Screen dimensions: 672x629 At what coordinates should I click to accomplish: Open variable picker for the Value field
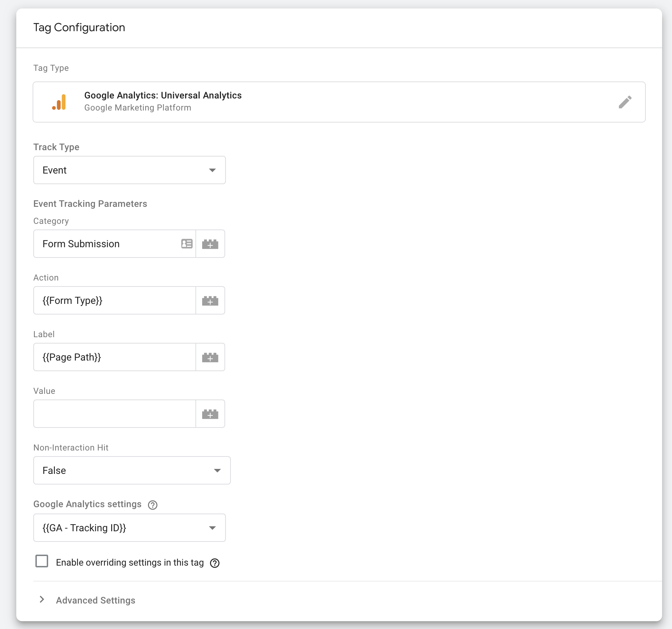[x=210, y=414]
